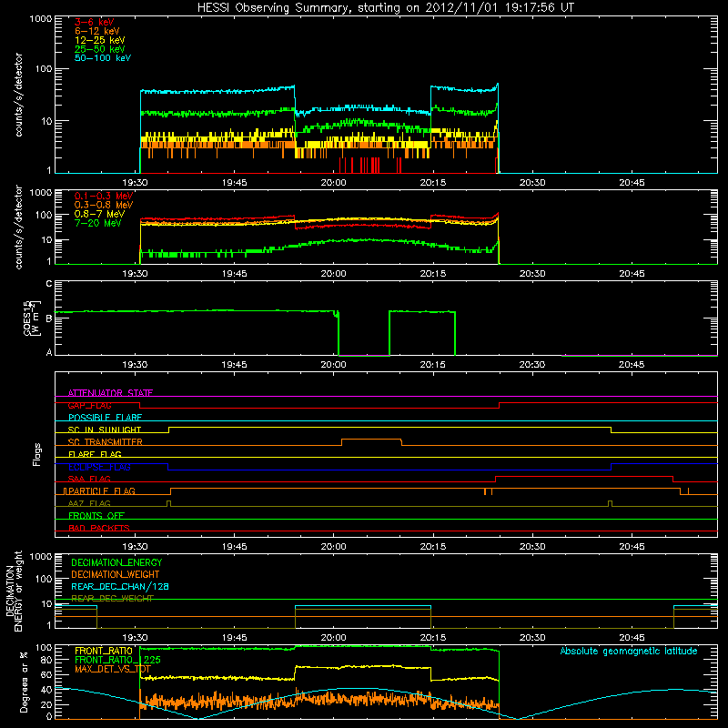Click 19:45 time tick under the MeV panel
This screenshot has width=728, height=728.
(x=235, y=274)
